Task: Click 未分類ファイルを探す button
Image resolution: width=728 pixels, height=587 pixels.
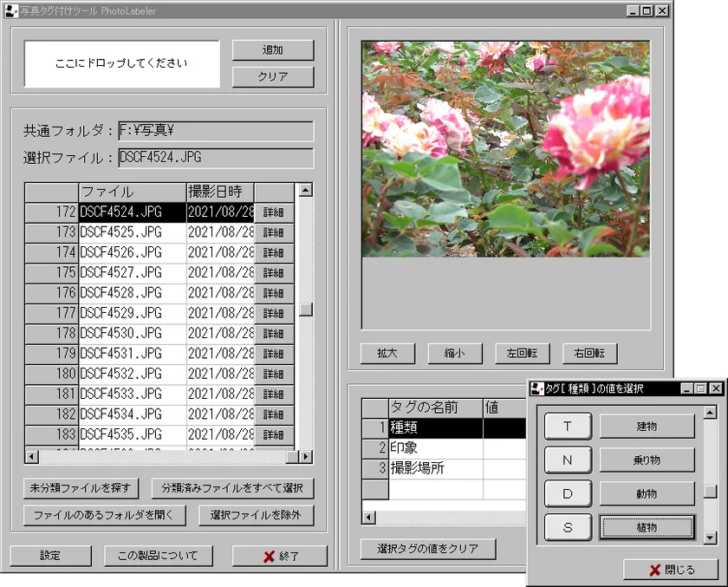Action: 81,489
